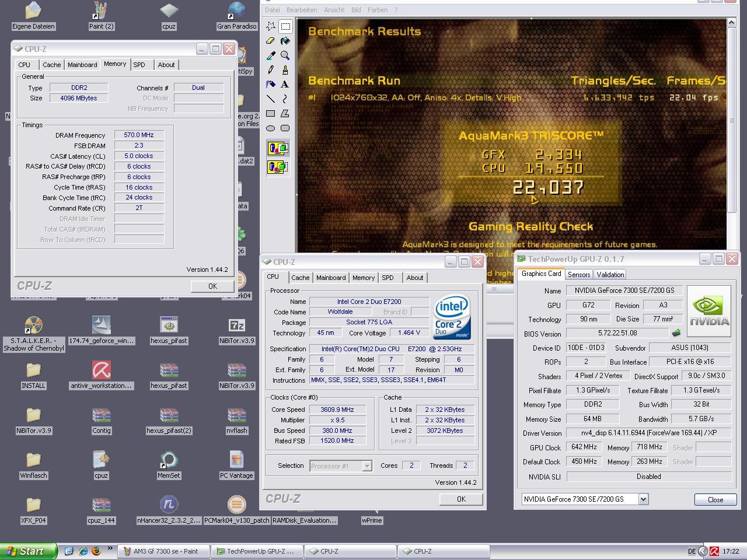Click the Close button in GPU-Z

[x=715, y=499]
